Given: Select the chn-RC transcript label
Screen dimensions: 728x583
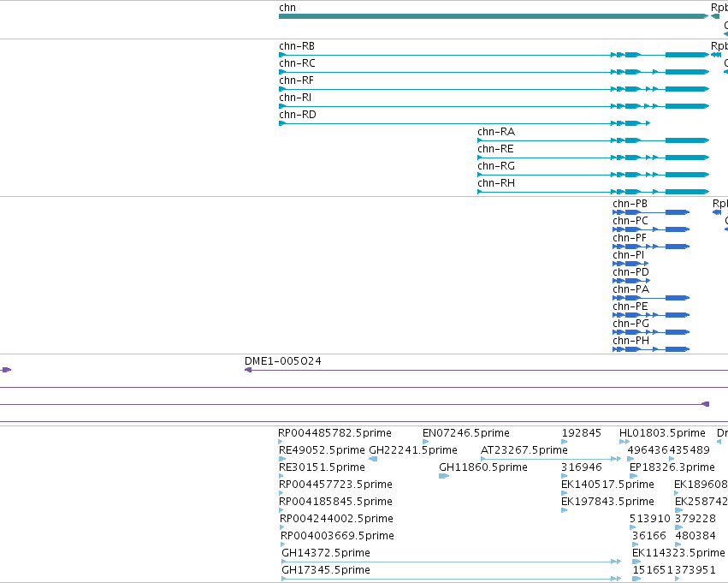Looking at the screenshot, I should tap(297, 63).
